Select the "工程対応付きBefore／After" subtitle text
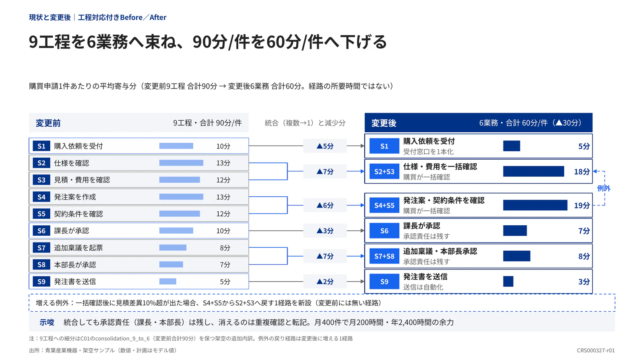The width and height of the screenshot is (644, 362). click(x=122, y=17)
